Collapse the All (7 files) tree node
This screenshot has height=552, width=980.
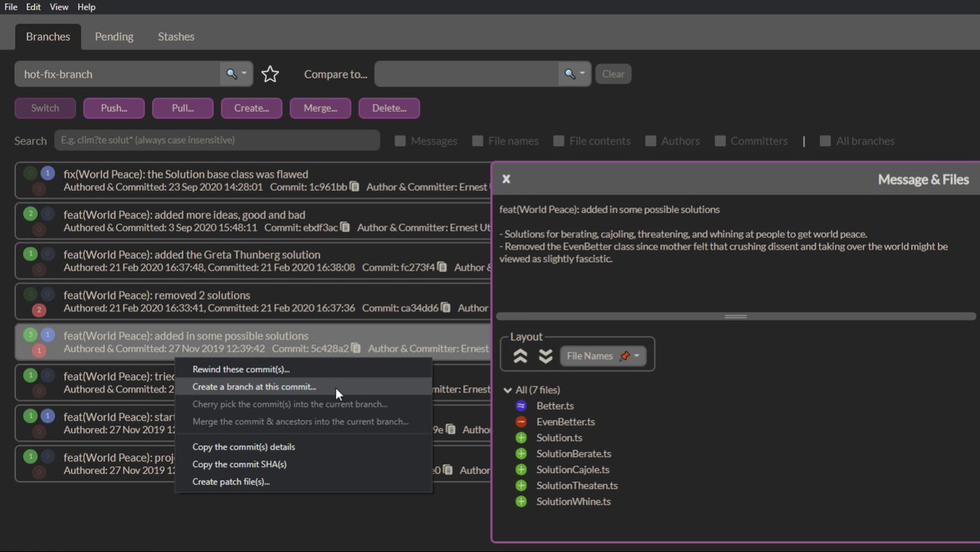507,389
